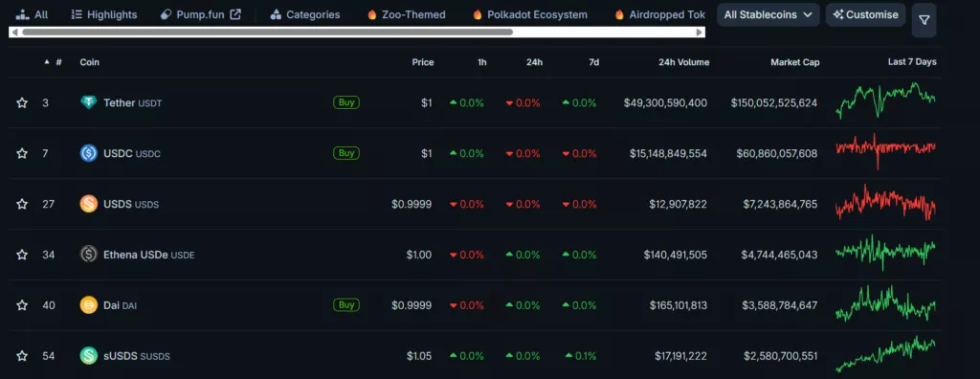Click the Ethena USDe coin logo
The image size is (980, 379).
click(x=89, y=255)
